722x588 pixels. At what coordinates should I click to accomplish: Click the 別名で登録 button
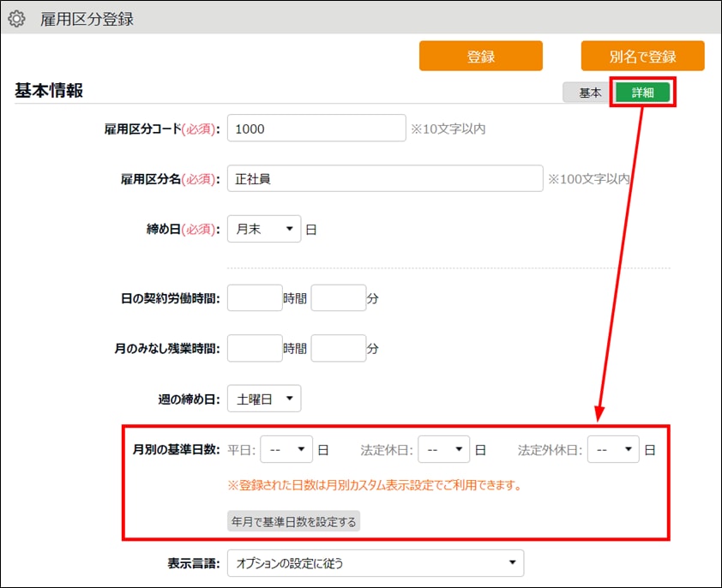(x=642, y=57)
